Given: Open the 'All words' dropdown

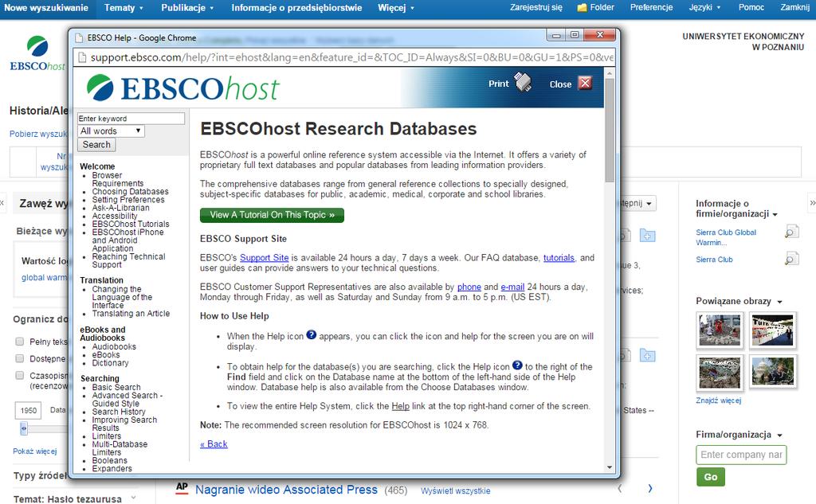Looking at the screenshot, I should [111, 131].
